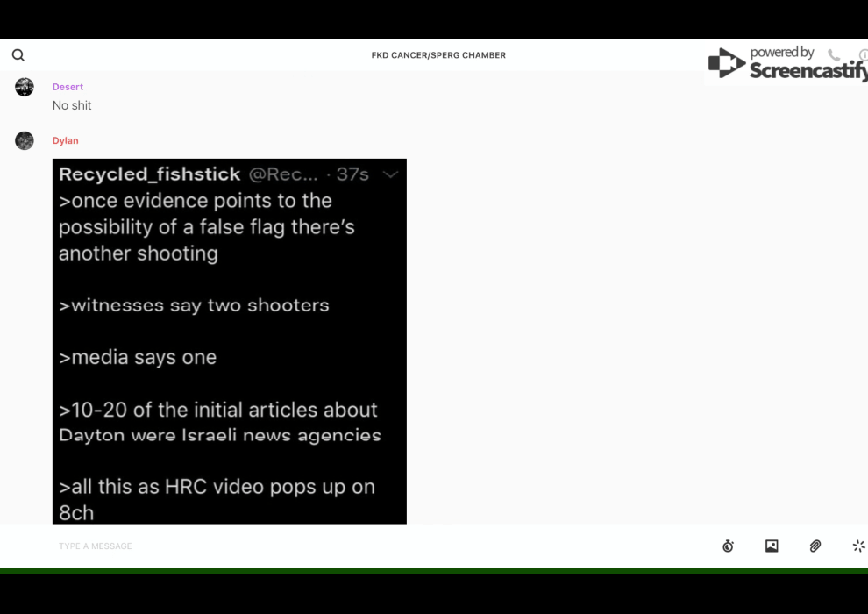This screenshot has height=614, width=868.
Task: Open Dylan's profile avatar
Action: [25, 140]
